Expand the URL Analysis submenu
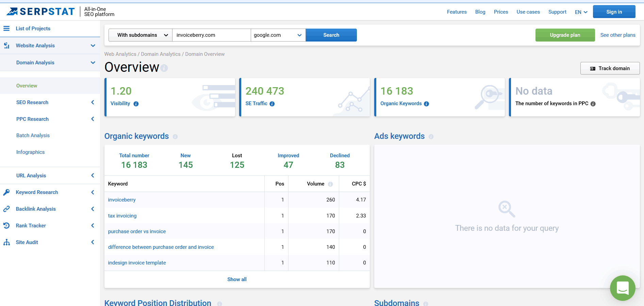 [x=93, y=176]
